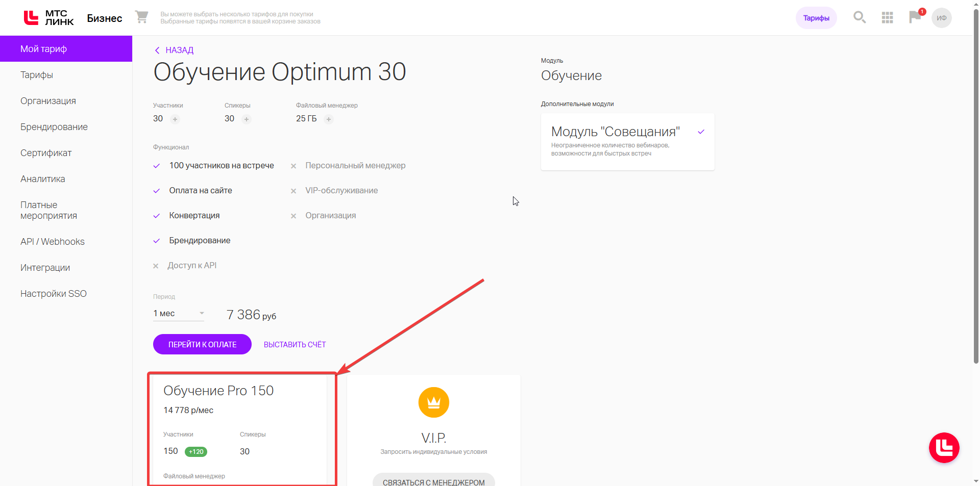Screen dimensions: 980x486
Task: Open API / Webhooks sidebar section
Action: click(x=53, y=242)
